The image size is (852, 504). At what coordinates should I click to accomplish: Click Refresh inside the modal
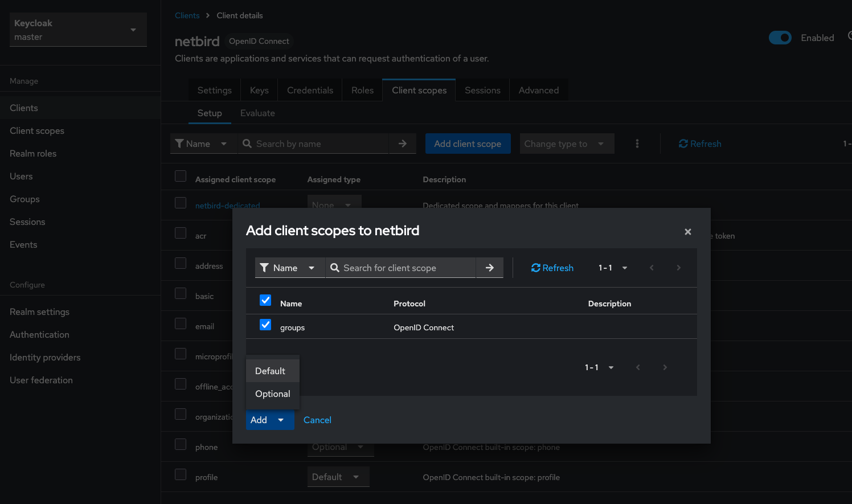tap(551, 268)
